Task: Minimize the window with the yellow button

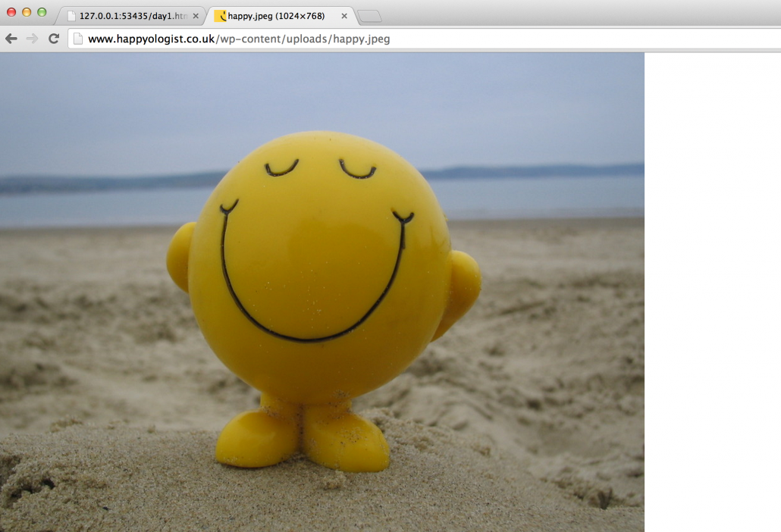Action: click(x=27, y=12)
